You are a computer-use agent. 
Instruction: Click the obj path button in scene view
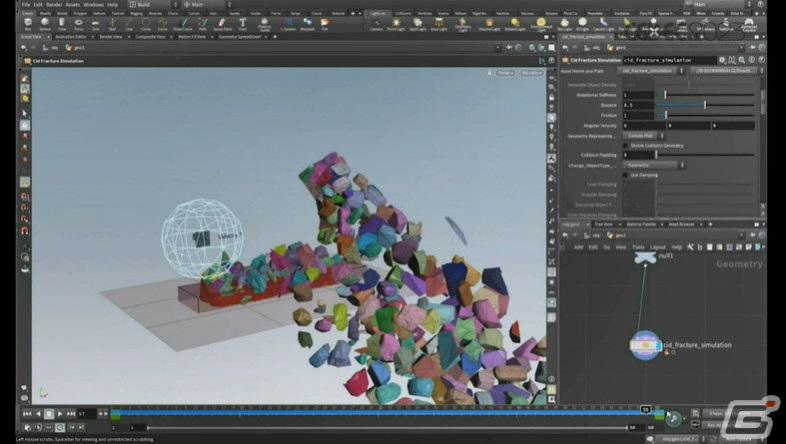tap(51, 48)
